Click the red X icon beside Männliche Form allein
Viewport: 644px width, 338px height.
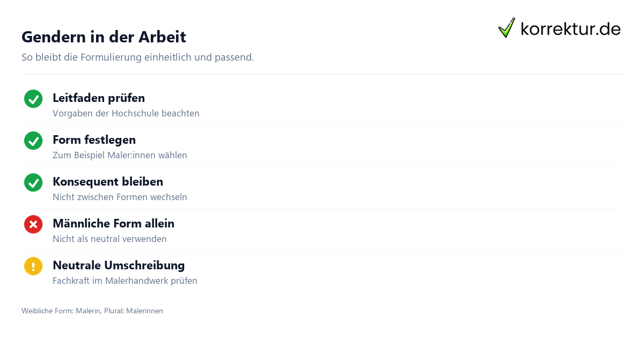click(x=33, y=224)
